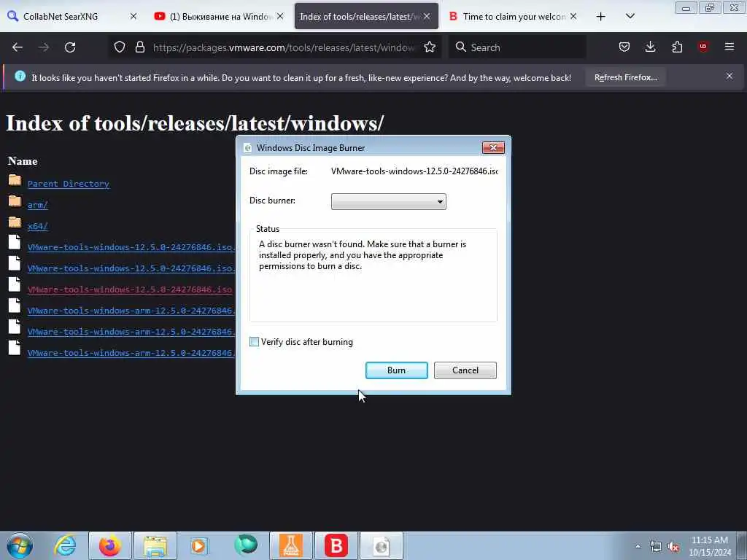Open tracking protection shield icon
747x560 pixels.
[x=120, y=47]
